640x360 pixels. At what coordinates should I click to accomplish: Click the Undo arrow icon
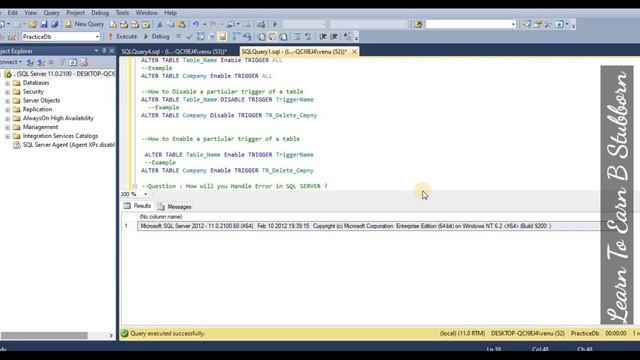196,24
